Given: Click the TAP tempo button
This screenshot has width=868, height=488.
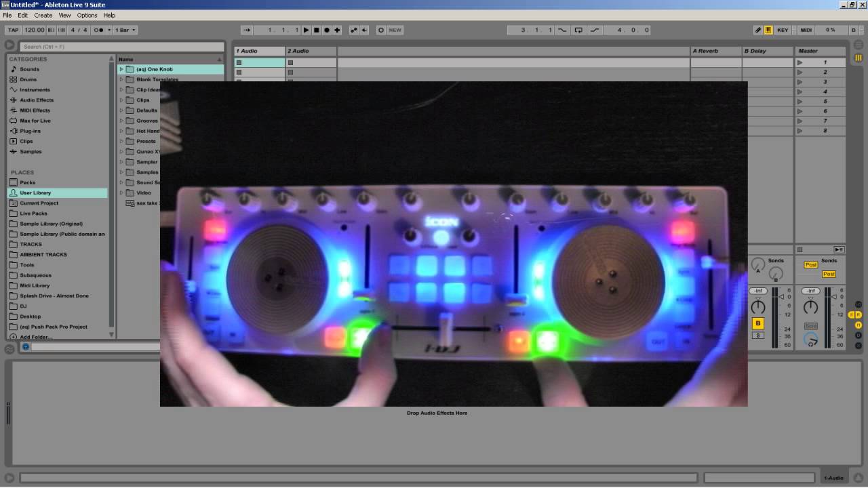Looking at the screenshot, I should pos(13,30).
